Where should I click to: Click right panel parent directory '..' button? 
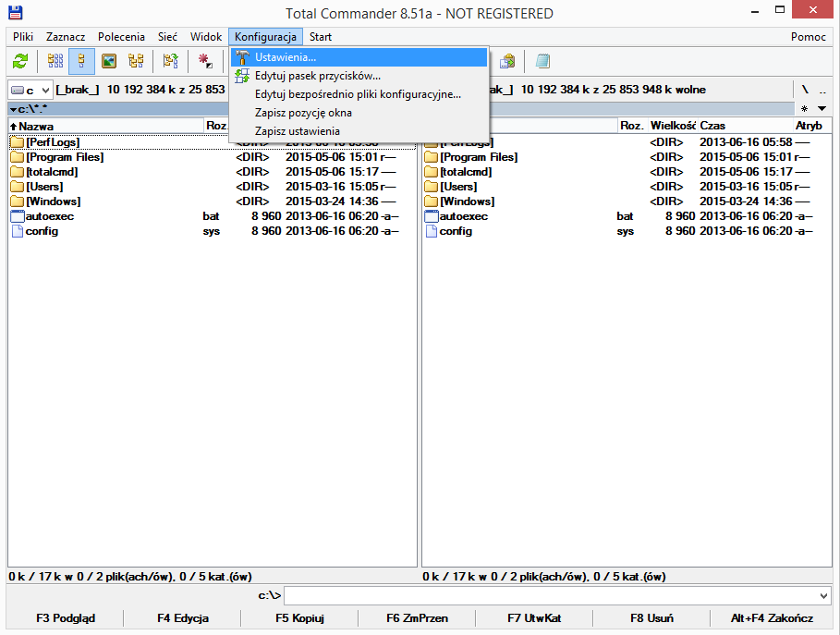(822, 90)
